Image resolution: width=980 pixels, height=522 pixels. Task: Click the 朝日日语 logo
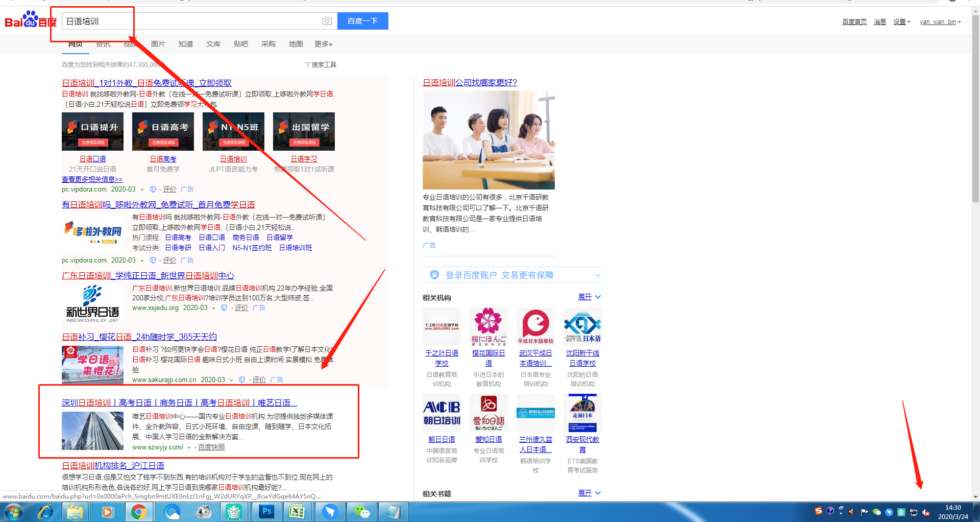(442, 413)
